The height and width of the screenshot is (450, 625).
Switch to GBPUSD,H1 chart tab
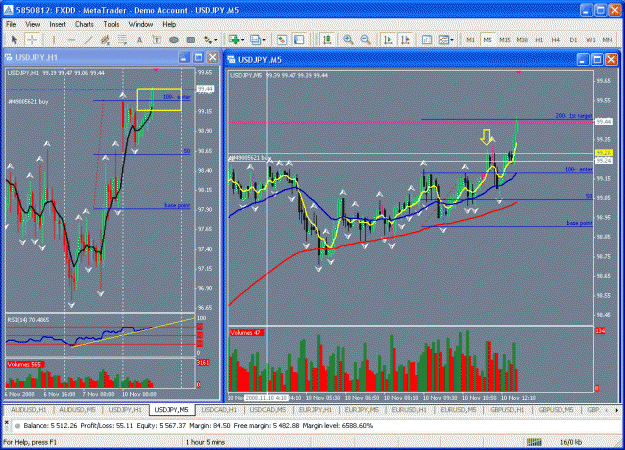[x=507, y=410]
